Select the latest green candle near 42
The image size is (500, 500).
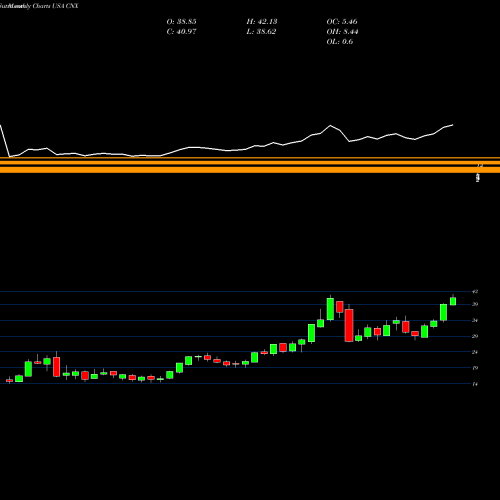coord(453,301)
